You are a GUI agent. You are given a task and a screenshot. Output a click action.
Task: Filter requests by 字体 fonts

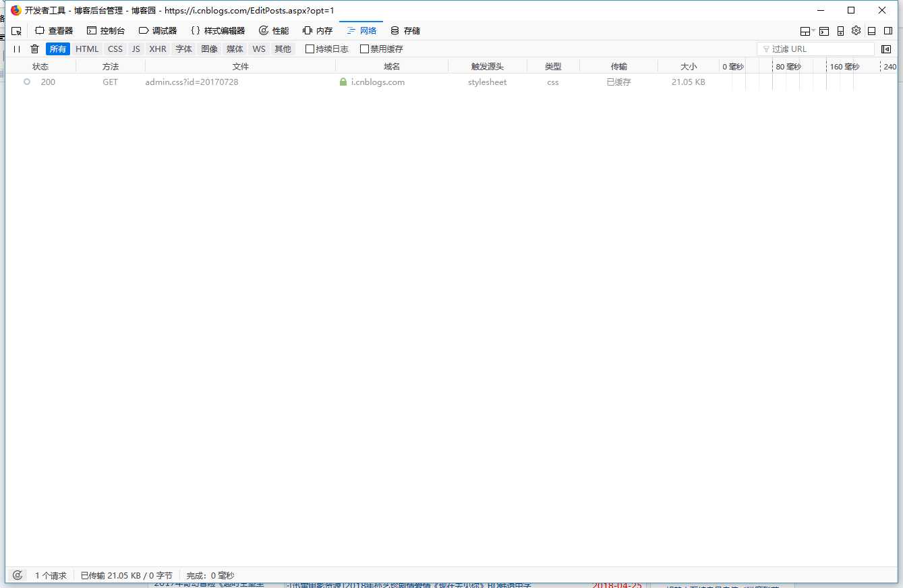click(x=183, y=49)
